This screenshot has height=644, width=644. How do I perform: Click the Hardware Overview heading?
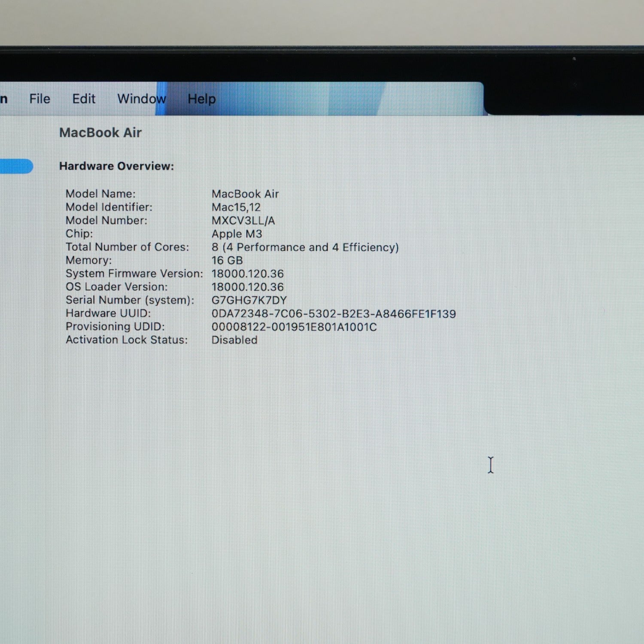[x=117, y=166]
